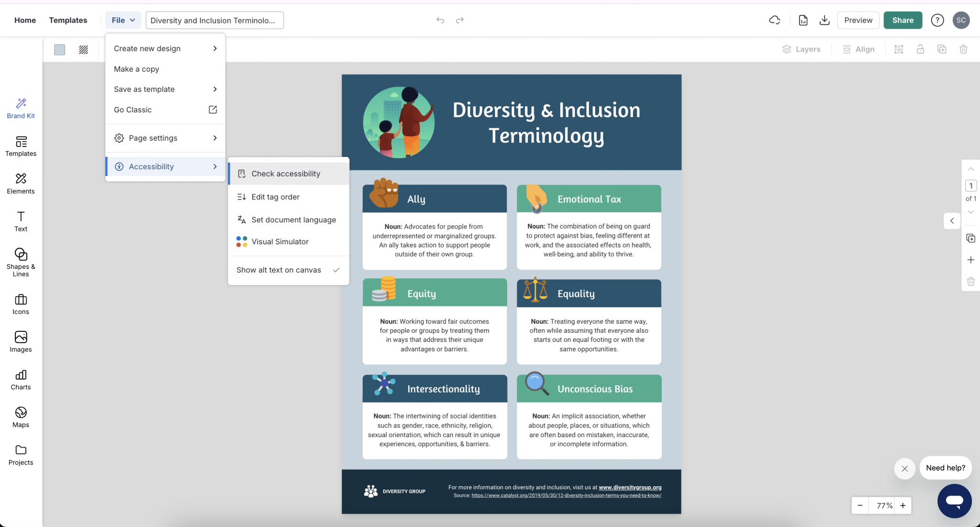This screenshot has width=980, height=527.
Task: Open Shapes & Lines panel
Action: 21,263
